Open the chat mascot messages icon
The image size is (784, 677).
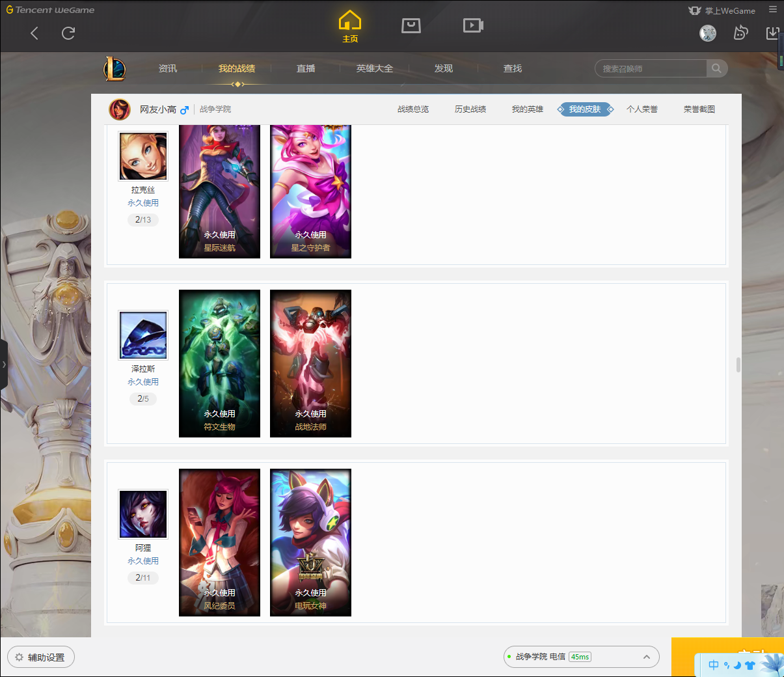pos(740,33)
